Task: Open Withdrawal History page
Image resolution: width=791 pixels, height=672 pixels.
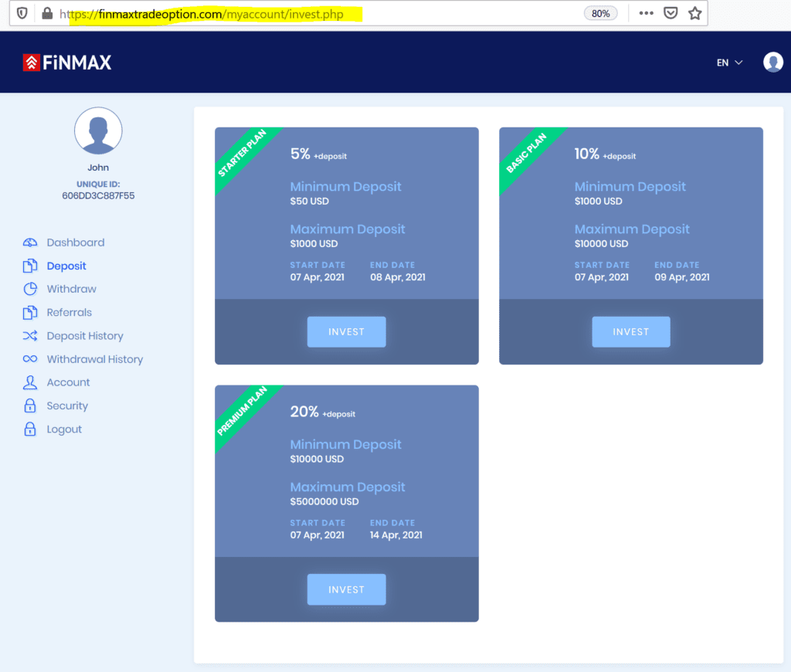Action: point(95,359)
